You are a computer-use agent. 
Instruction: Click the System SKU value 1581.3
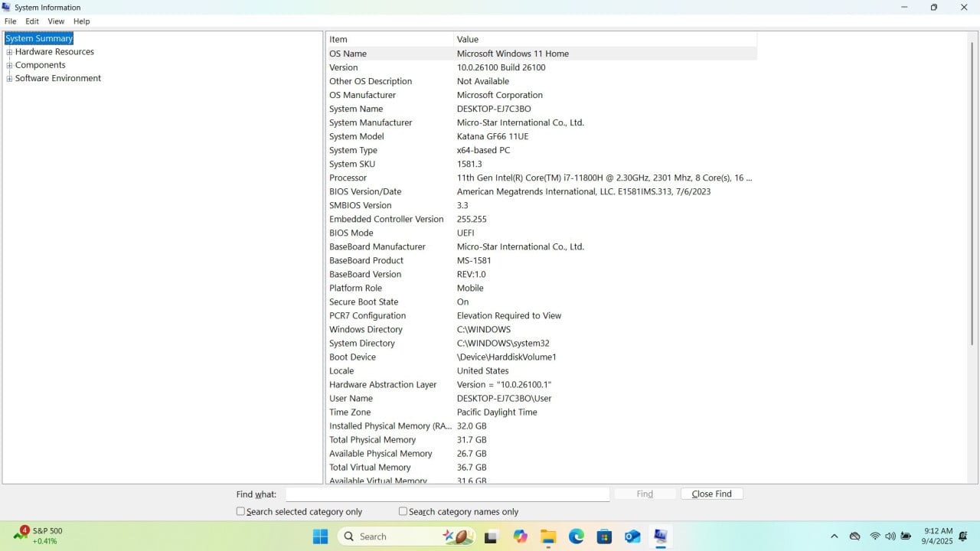469,164
